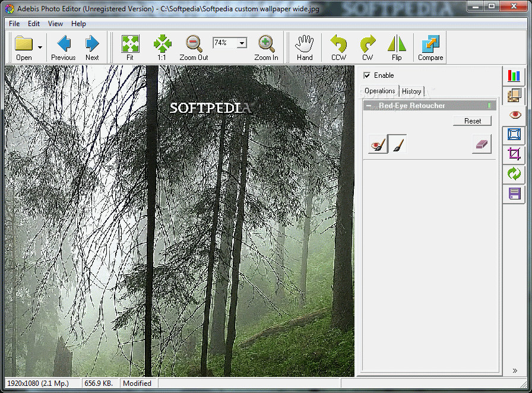Minimize the Adebis Photo Editor window

[475, 6]
